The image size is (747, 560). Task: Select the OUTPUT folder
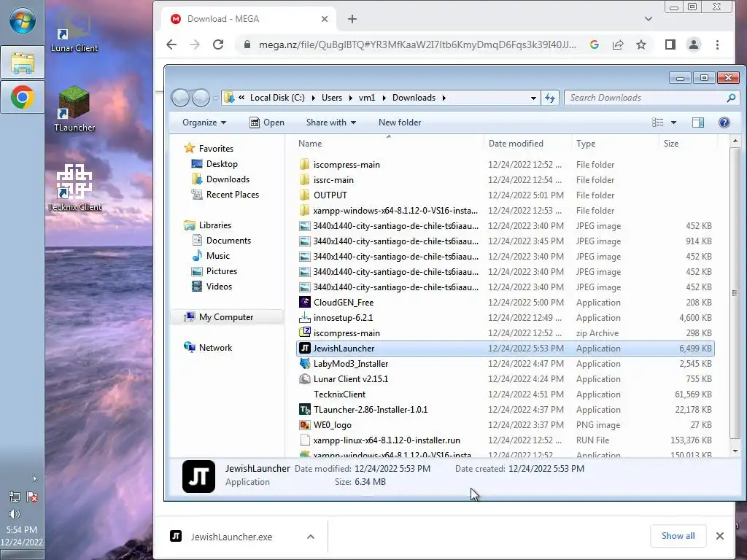(x=505, y=195)
